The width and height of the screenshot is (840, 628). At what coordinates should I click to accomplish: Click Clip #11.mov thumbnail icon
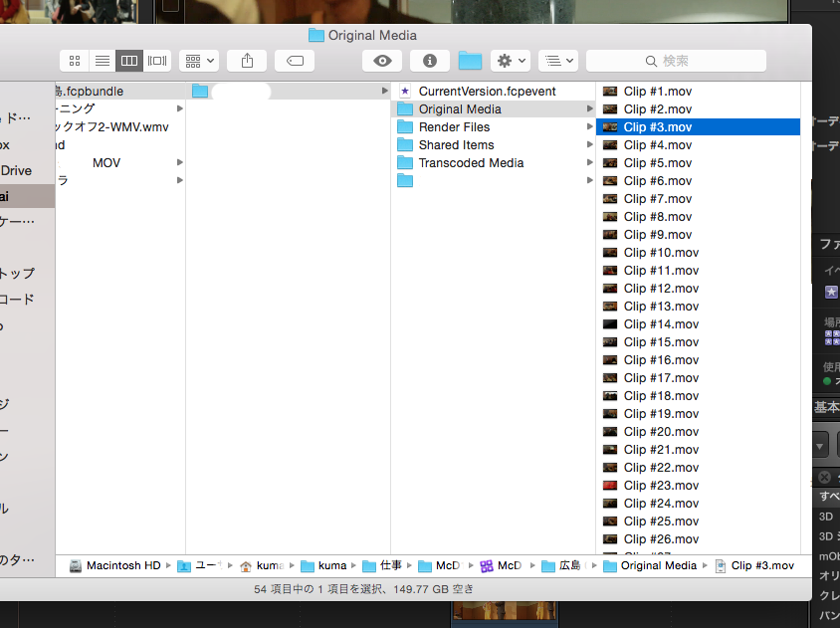(610, 271)
